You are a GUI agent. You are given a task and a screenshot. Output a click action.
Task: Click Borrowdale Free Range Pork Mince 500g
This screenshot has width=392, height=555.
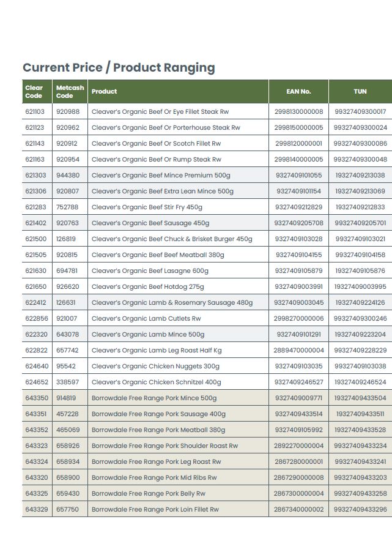[154, 398]
